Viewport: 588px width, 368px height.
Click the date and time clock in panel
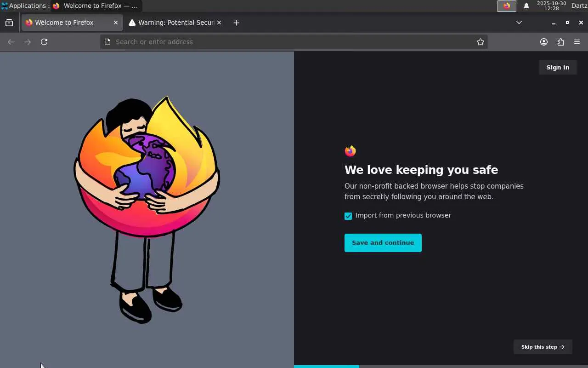(552, 6)
